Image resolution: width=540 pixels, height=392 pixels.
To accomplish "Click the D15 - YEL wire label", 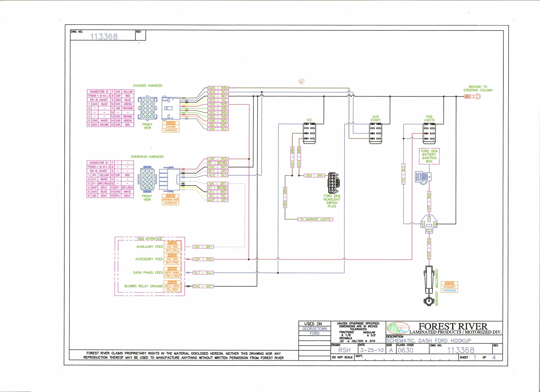I will 218,100.
